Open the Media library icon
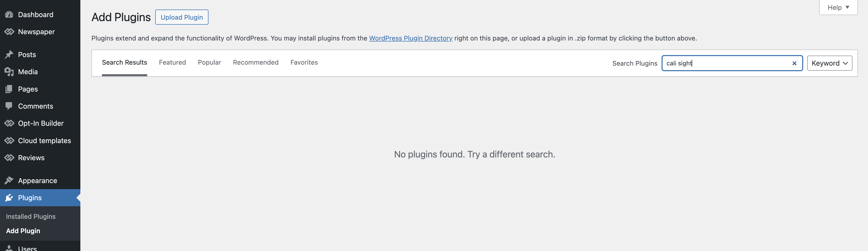 (9, 72)
